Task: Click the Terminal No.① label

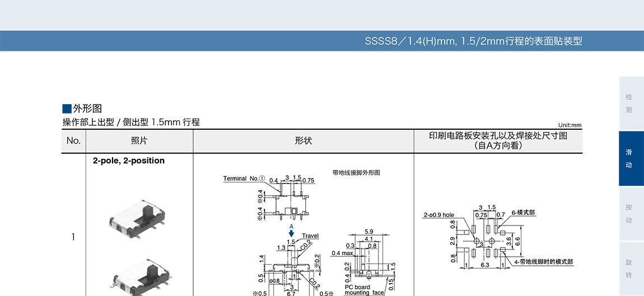Action: 244,178
